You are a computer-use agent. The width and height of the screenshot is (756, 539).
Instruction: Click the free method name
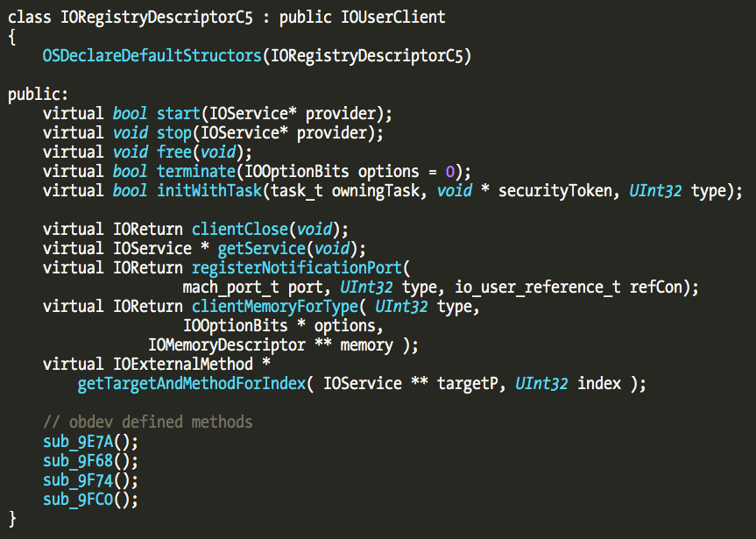click(x=173, y=152)
